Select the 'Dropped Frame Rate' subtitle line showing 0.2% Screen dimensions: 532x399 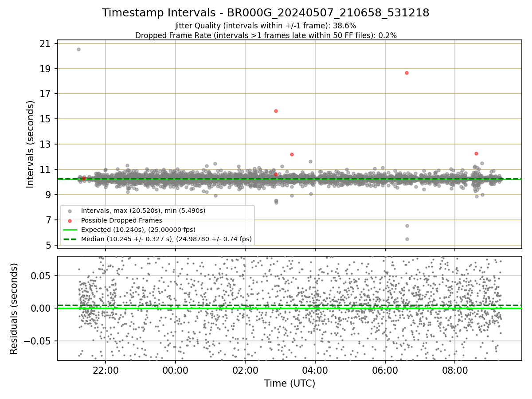coord(266,35)
